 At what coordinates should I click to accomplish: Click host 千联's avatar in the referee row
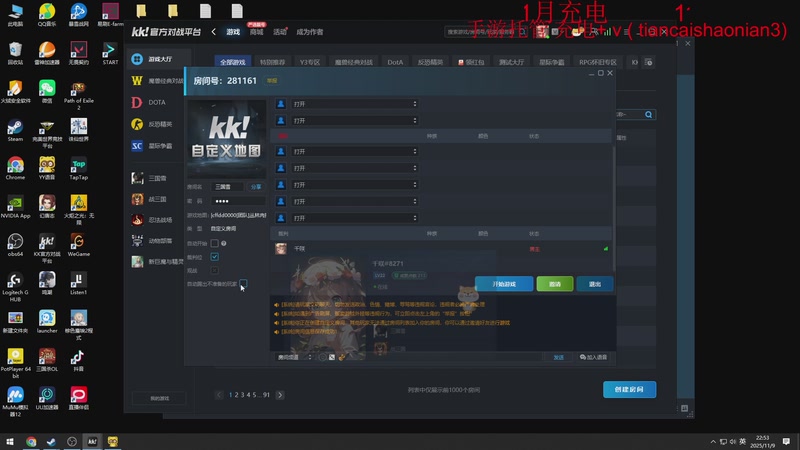coord(281,248)
